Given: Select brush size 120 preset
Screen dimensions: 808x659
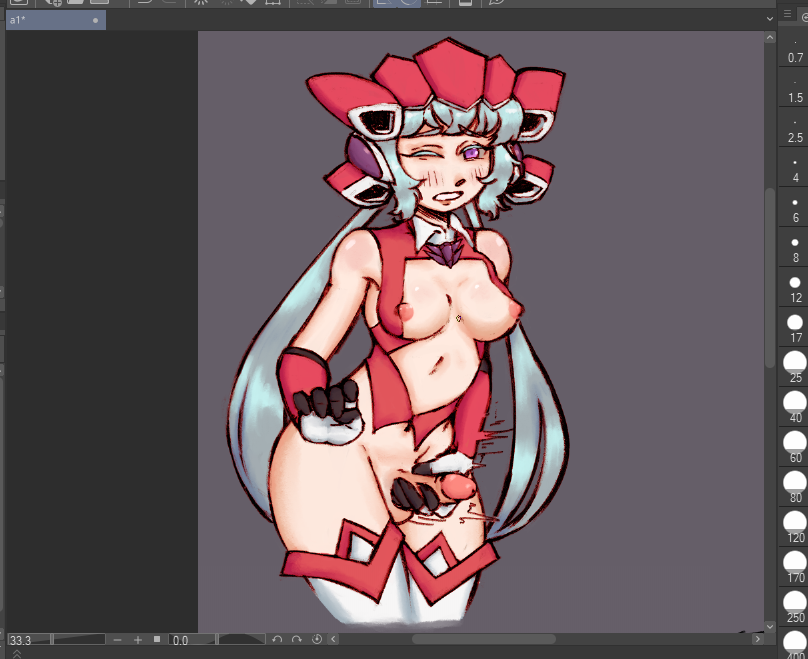Looking at the screenshot, I should click(795, 528).
